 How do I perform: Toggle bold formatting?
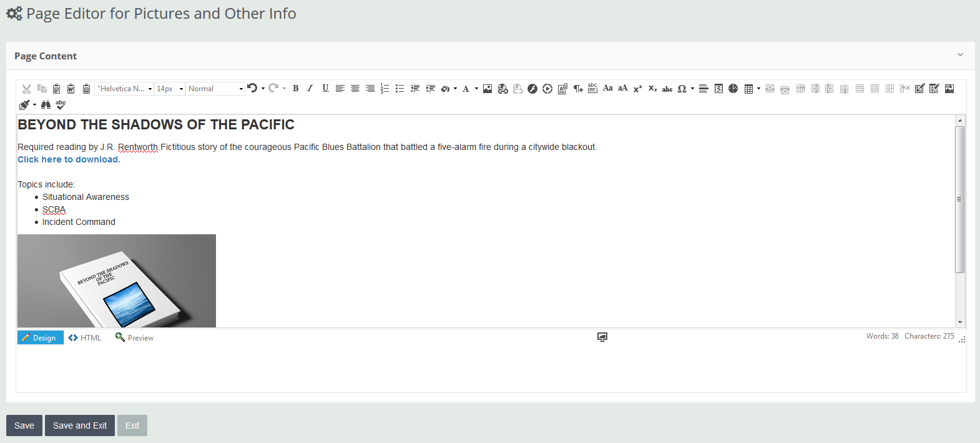tap(296, 89)
